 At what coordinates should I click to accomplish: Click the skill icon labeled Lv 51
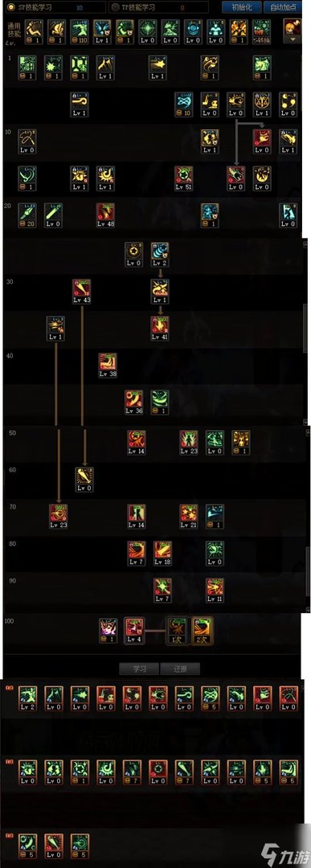(x=184, y=178)
